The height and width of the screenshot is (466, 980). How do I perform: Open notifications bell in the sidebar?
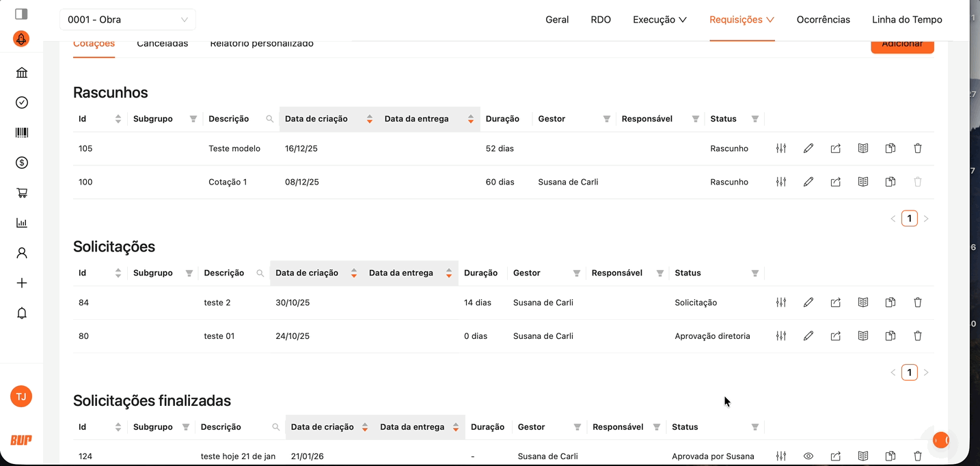[22, 313]
